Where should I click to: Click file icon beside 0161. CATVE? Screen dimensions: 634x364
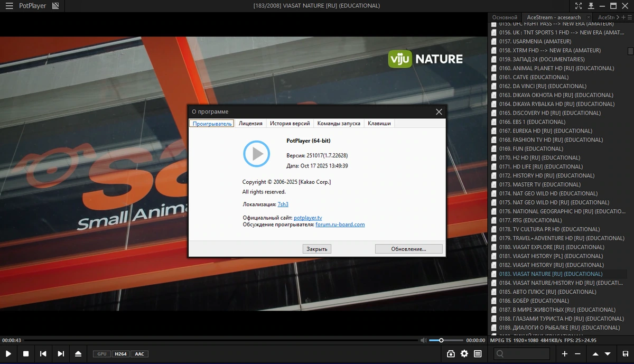click(494, 77)
